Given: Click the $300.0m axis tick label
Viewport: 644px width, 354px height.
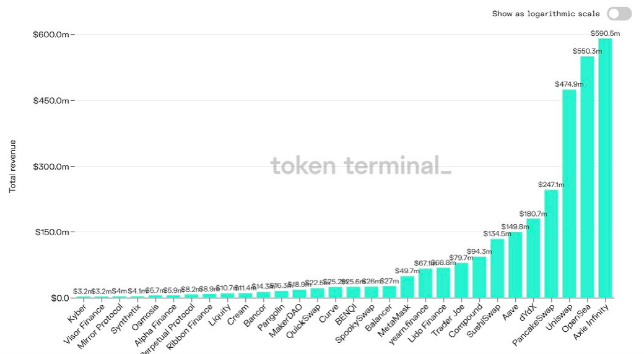Looking at the screenshot, I should pyautogui.click(x=51, y=166).
